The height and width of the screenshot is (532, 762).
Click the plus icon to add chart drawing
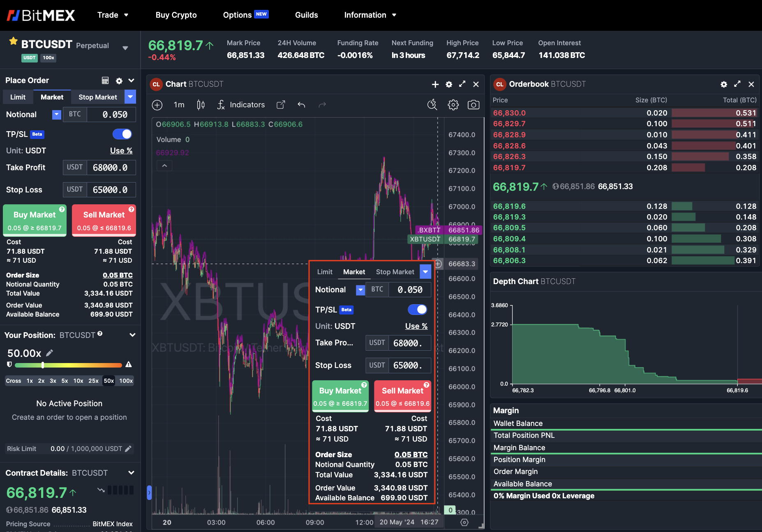tap(157, 105)
